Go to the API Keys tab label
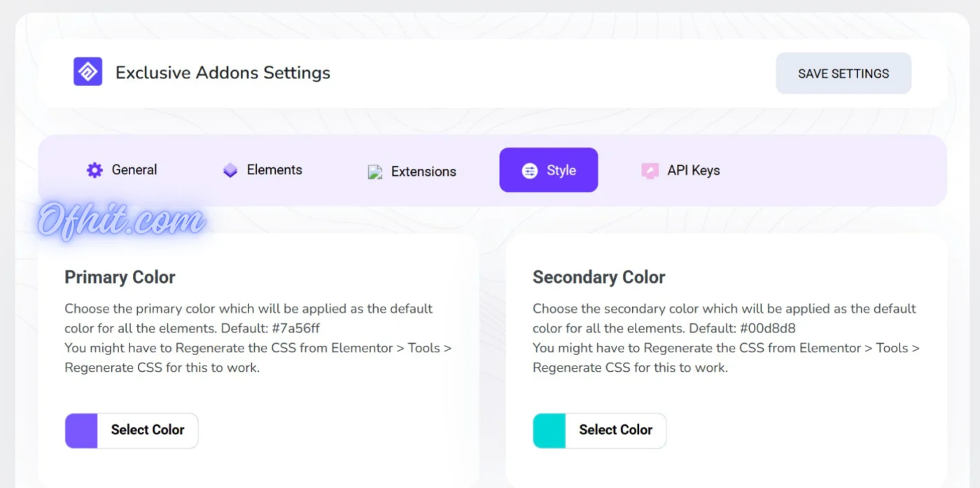The image size is (980, 488). [694, 171]
